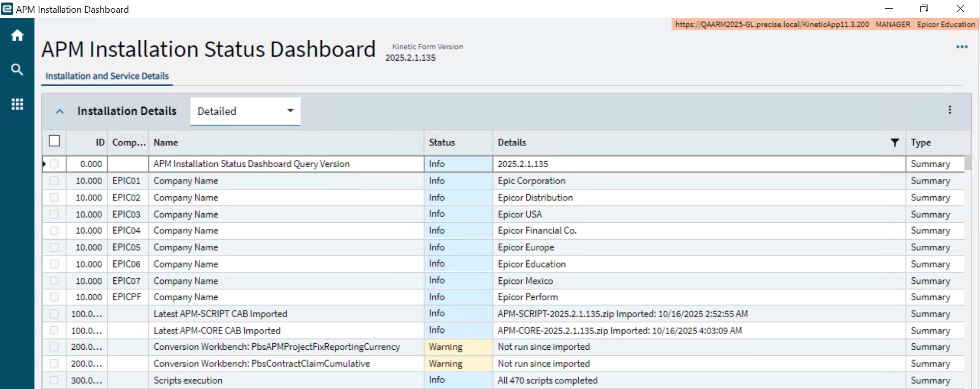Open the three-dot overflow menu at top right

click(x=962, y=47)
